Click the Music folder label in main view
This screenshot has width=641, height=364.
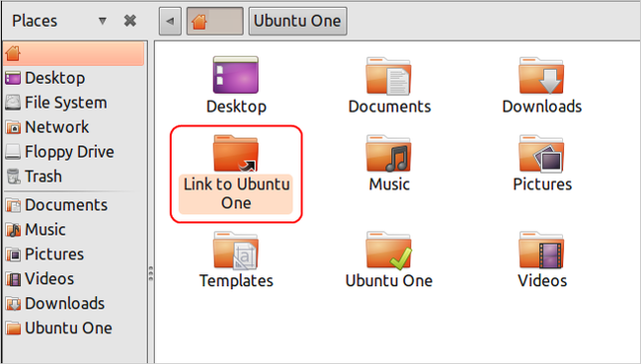tap(389, 184)
